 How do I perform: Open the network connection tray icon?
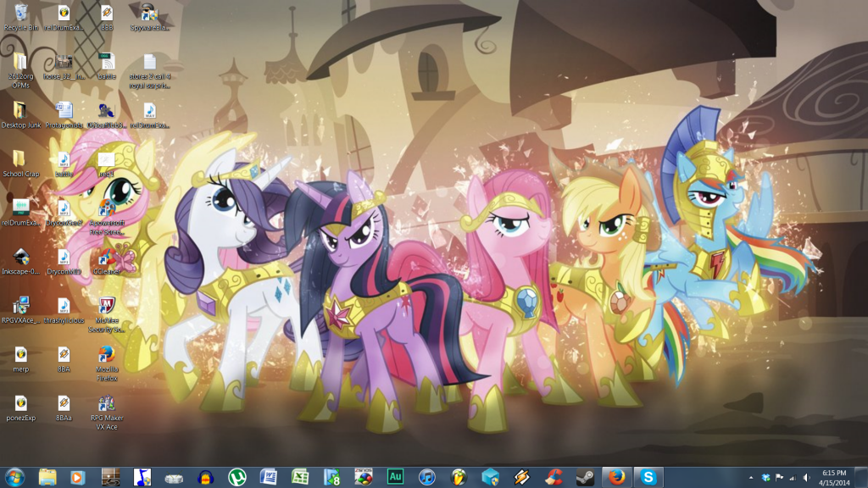pyautogui.click(x=793, y=478)
